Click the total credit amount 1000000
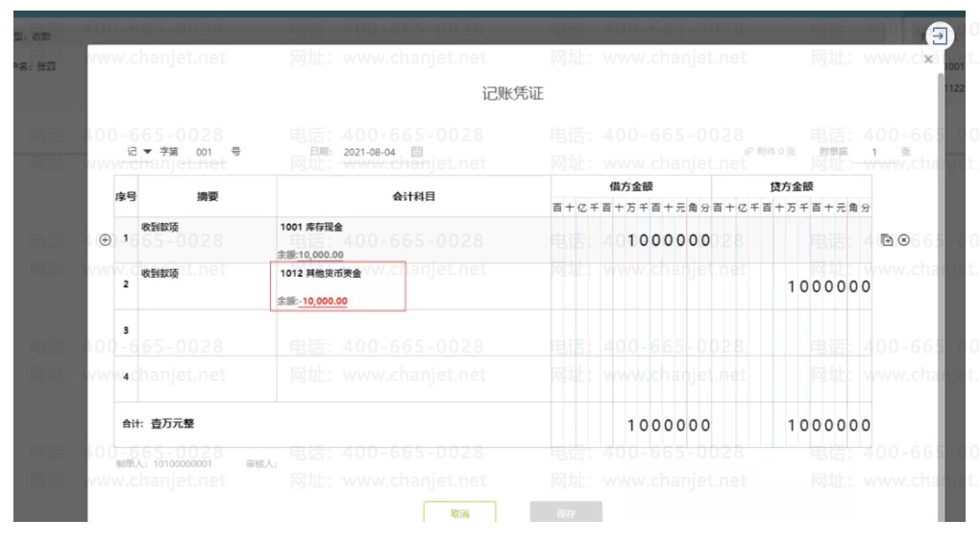Screen dimensions: 980x544 pos(829,425)
